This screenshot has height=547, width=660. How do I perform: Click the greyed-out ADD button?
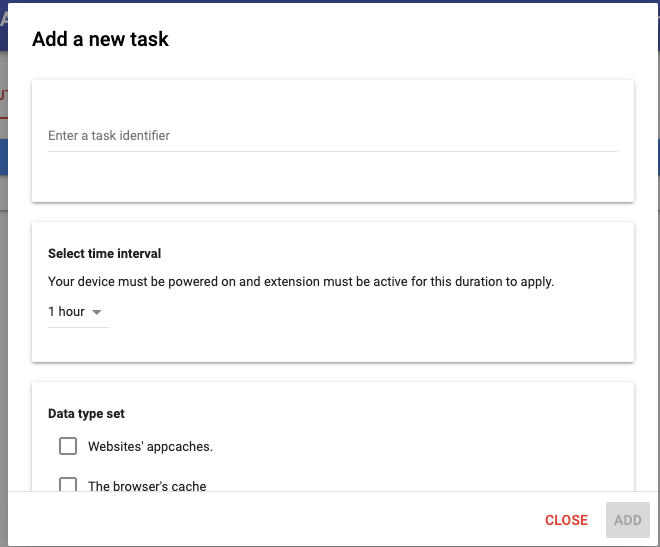(627, 520)
